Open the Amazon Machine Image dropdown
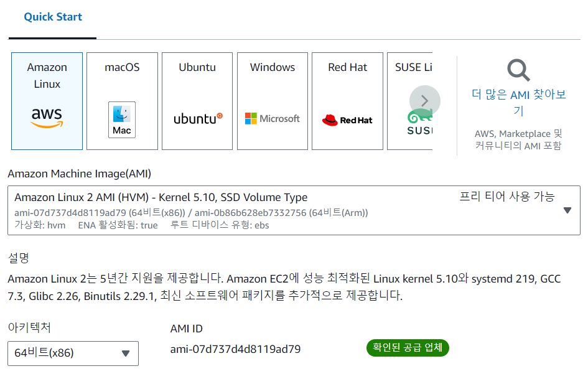Image resolution: width=588 pixels, height=389 pixels. tap(294, 210)
